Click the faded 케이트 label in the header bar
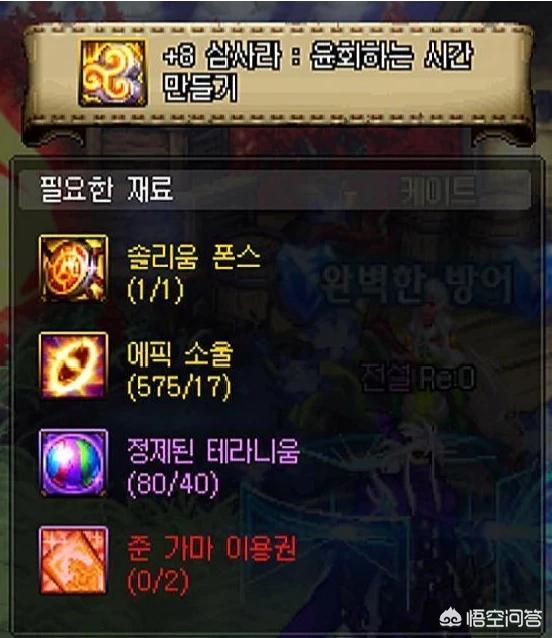 point(439,190)
